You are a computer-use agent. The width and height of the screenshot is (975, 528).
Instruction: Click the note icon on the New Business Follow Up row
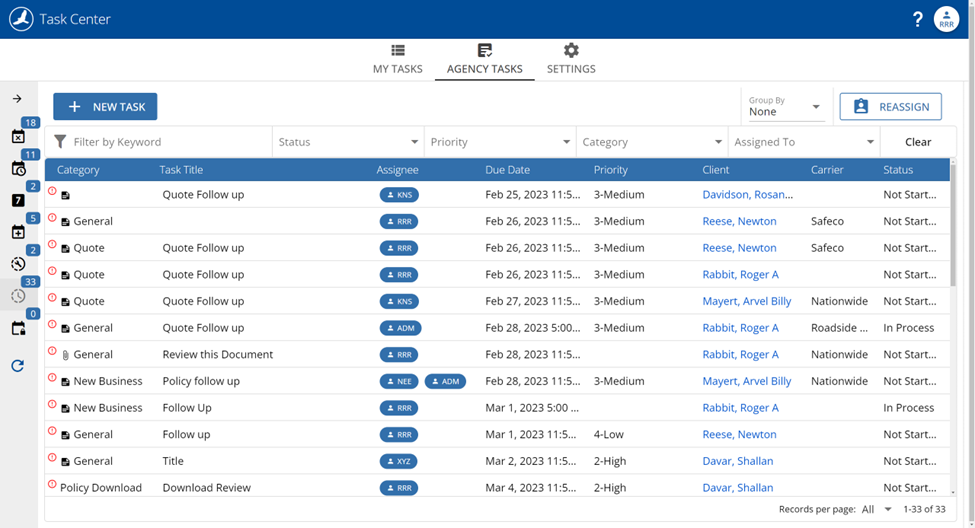click(65, 409)
